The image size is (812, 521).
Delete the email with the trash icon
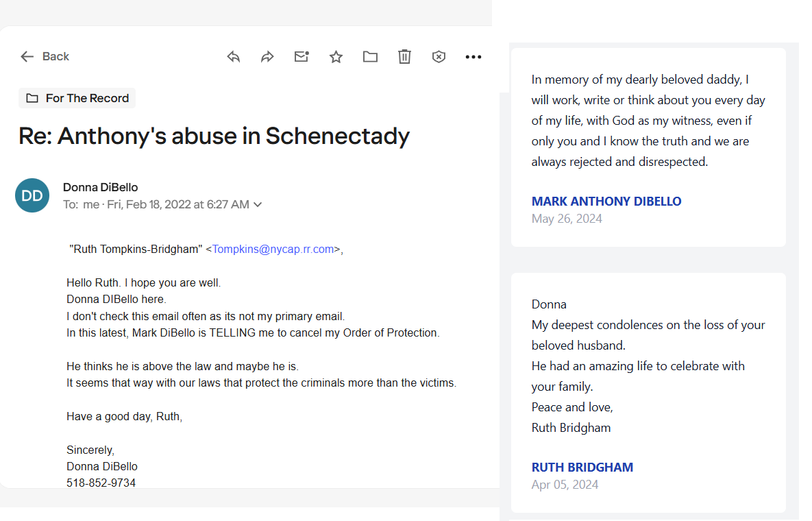coord(404,57)
